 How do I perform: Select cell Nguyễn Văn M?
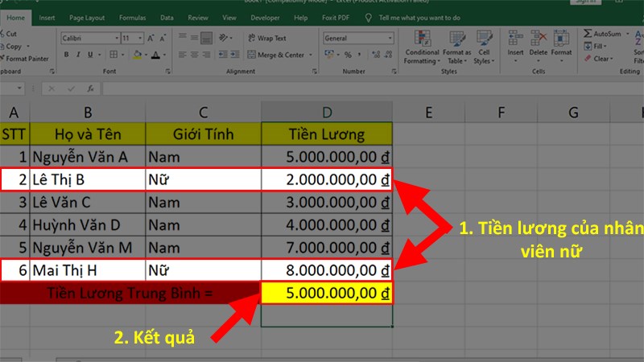pyautogui.click(x=88, y=248)
